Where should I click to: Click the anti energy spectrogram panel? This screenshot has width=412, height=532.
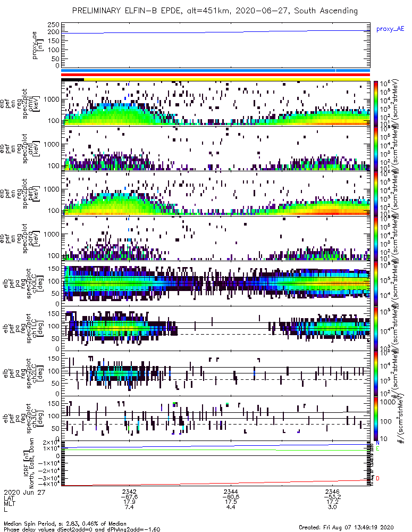216,148
